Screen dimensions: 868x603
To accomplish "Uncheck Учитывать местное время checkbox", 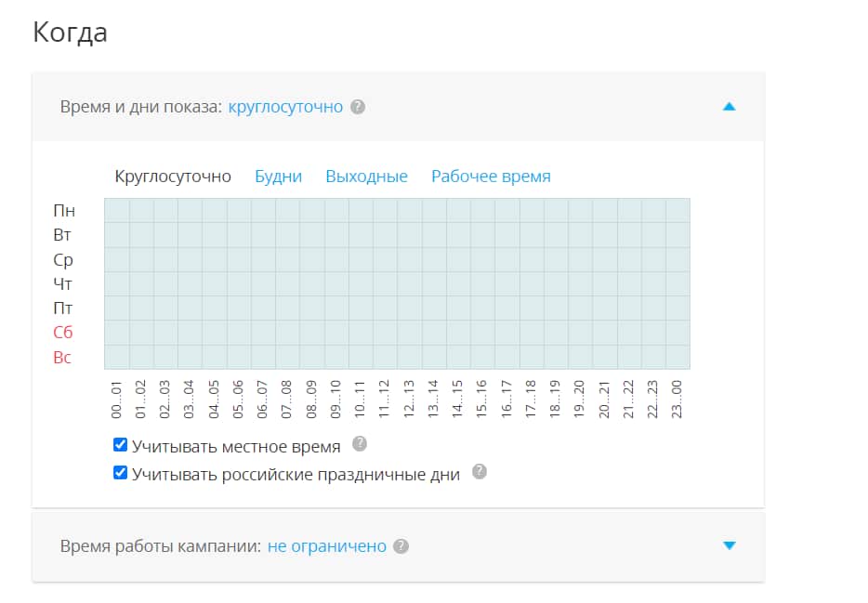I will [x=120, y=445].
